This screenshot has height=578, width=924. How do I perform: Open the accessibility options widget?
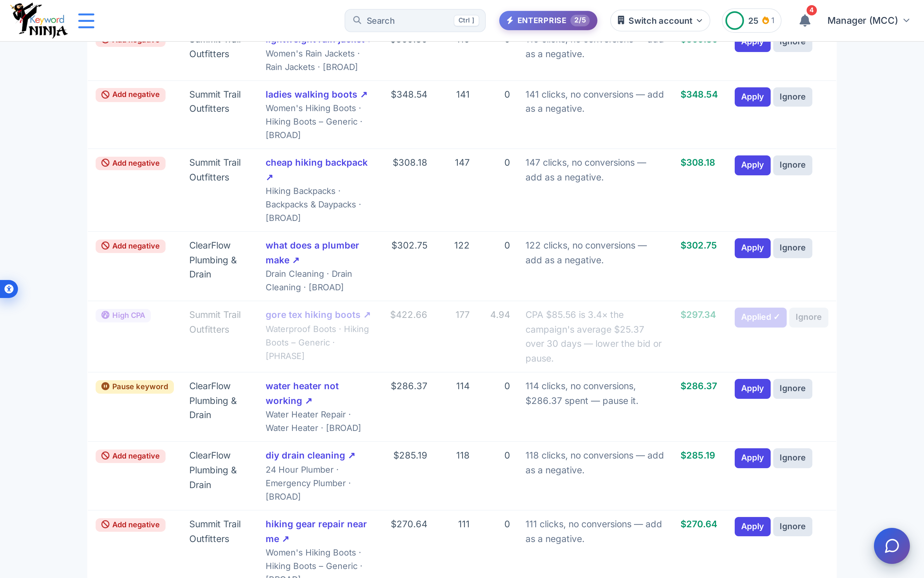coord(8,289)
